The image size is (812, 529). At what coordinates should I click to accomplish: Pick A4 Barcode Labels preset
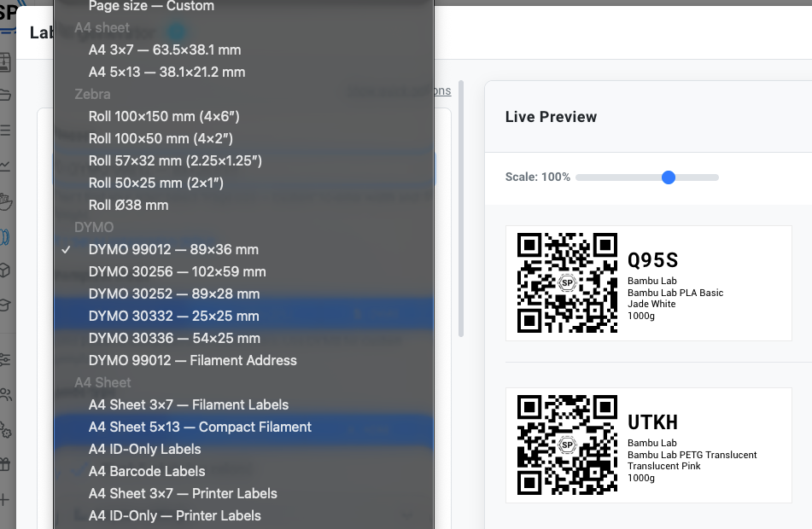click(x=243, y=472)
